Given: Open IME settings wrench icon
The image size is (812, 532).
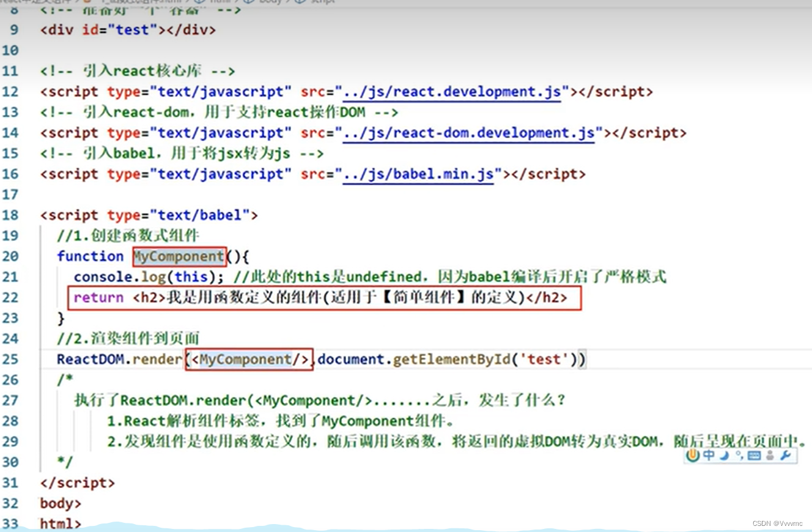Looking at the screenshot, I should (x=786, y=456).
